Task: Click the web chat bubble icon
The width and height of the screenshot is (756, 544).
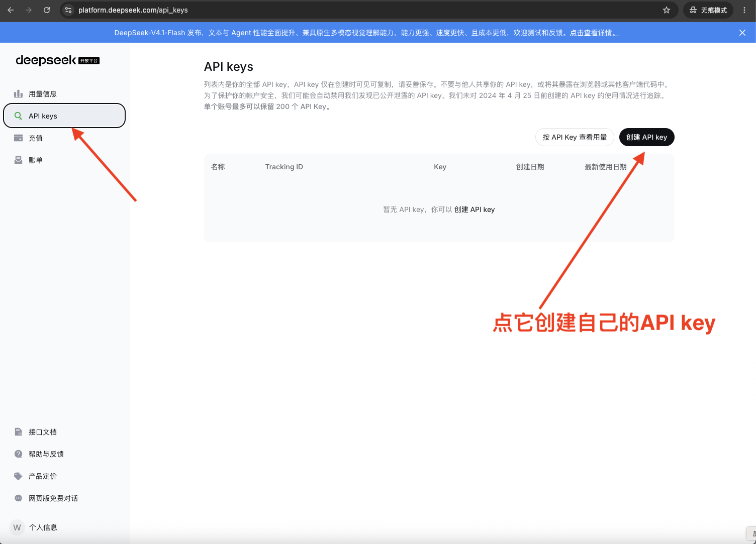Action: (19, 498)
